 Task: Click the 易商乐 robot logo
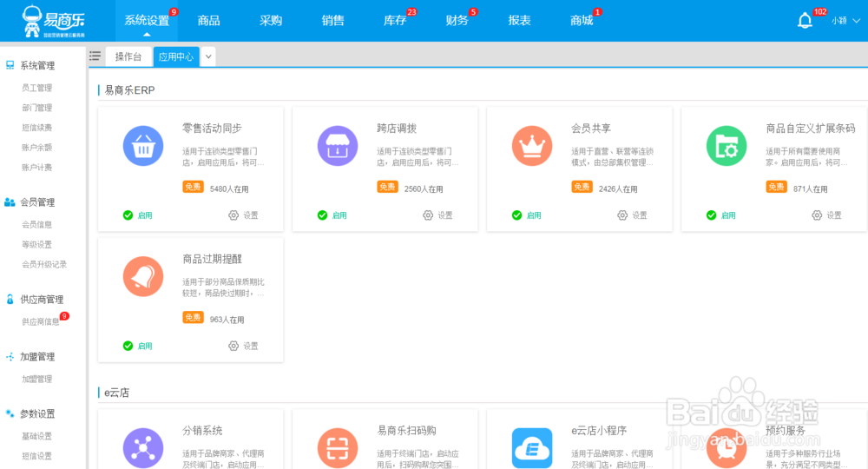[53, 21]
